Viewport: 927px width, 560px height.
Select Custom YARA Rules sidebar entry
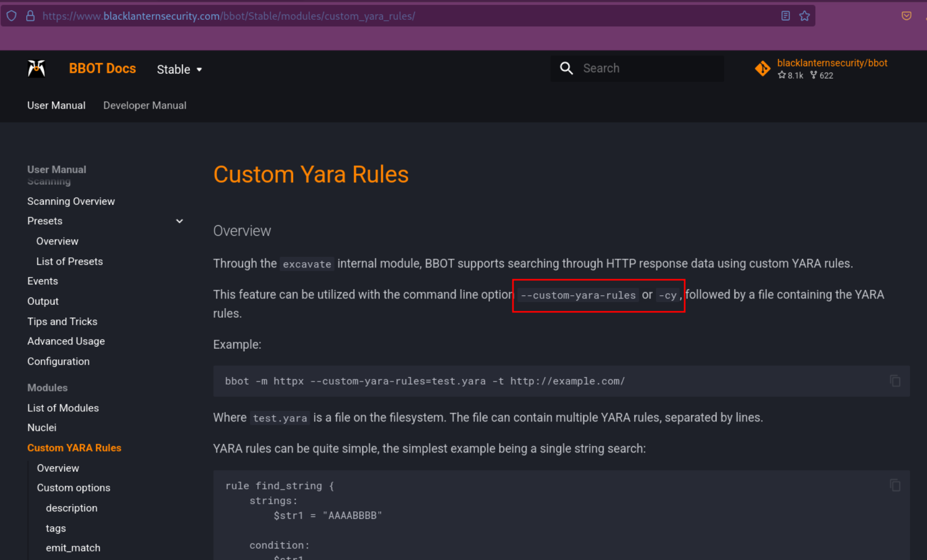[x=74, y=448]
